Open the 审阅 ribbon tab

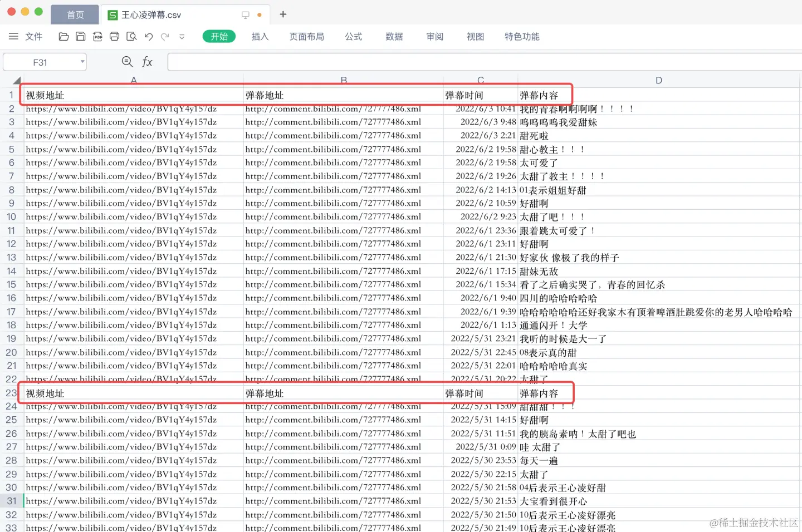435,37
